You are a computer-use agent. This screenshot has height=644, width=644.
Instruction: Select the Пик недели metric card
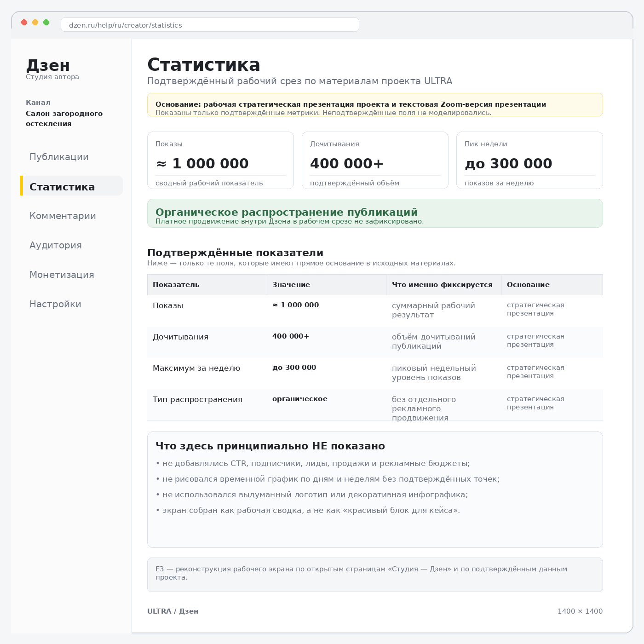click(x=529, y=160)
